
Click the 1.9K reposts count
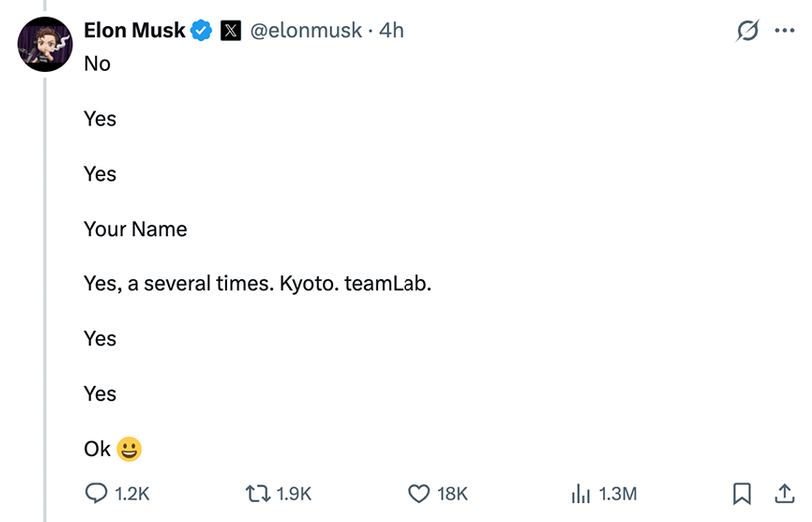click(x=294, y=494)
